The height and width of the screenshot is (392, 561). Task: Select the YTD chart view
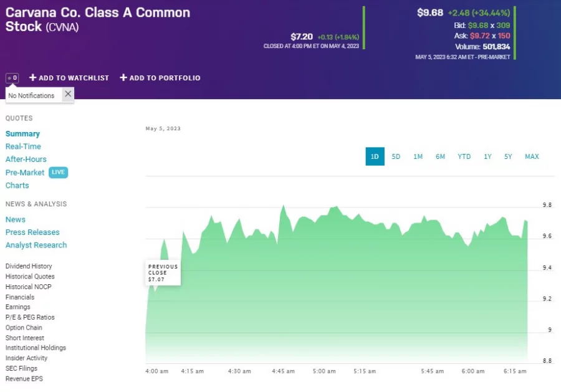(464, 156)
